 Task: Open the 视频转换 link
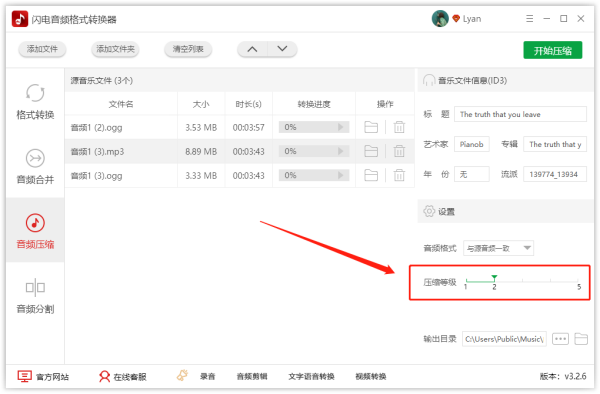[x=371, y=377]
